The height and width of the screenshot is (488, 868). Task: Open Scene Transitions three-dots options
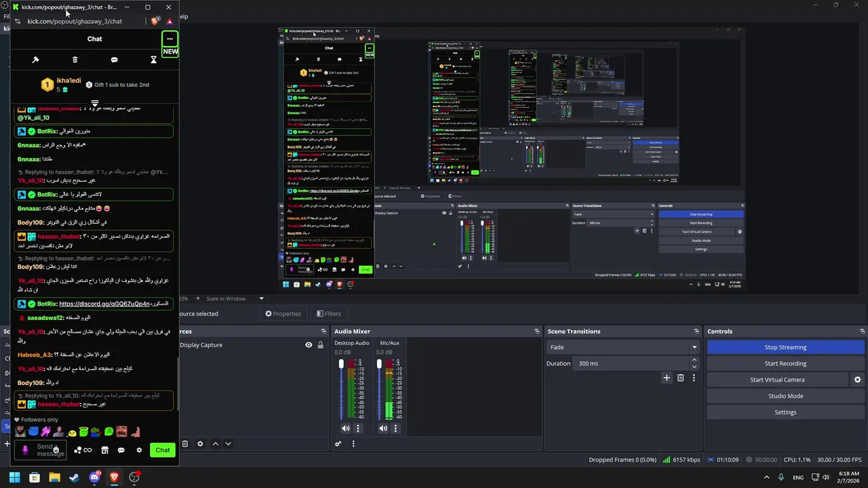[694, 378]
